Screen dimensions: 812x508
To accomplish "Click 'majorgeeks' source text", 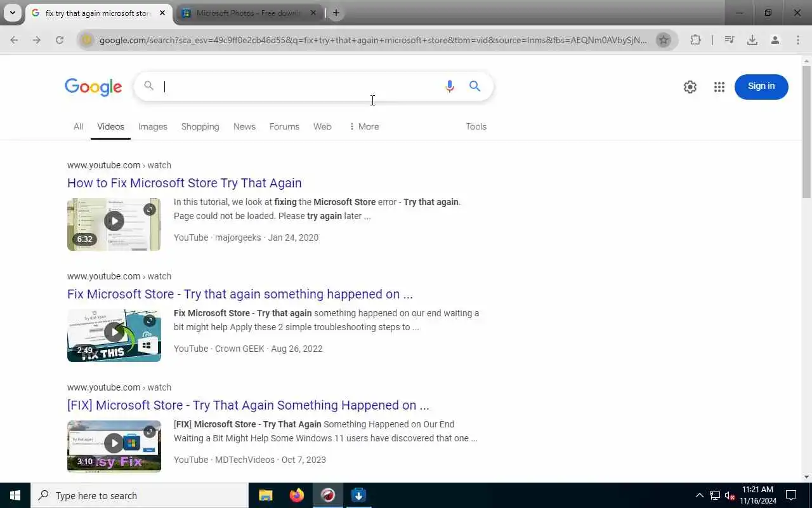I will (x=238, y=237).
